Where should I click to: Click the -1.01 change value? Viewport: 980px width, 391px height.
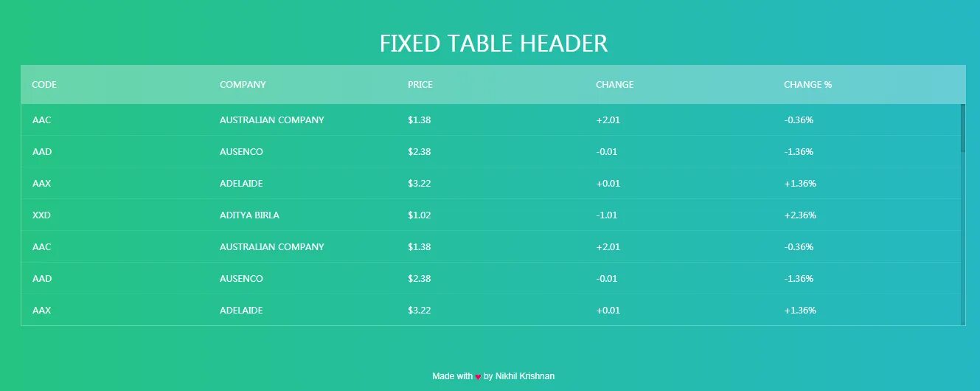tap(607, 215)
